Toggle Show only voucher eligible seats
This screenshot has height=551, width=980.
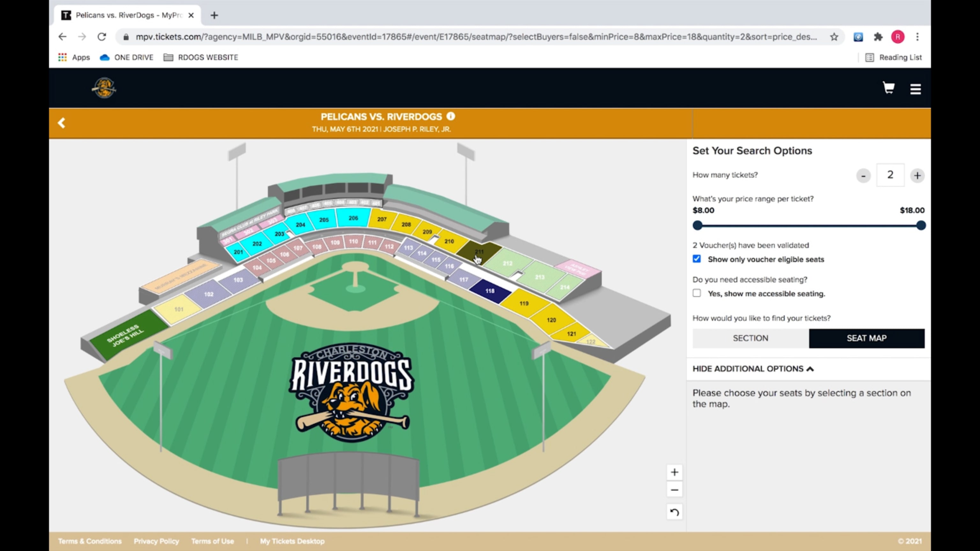(697, 259)
